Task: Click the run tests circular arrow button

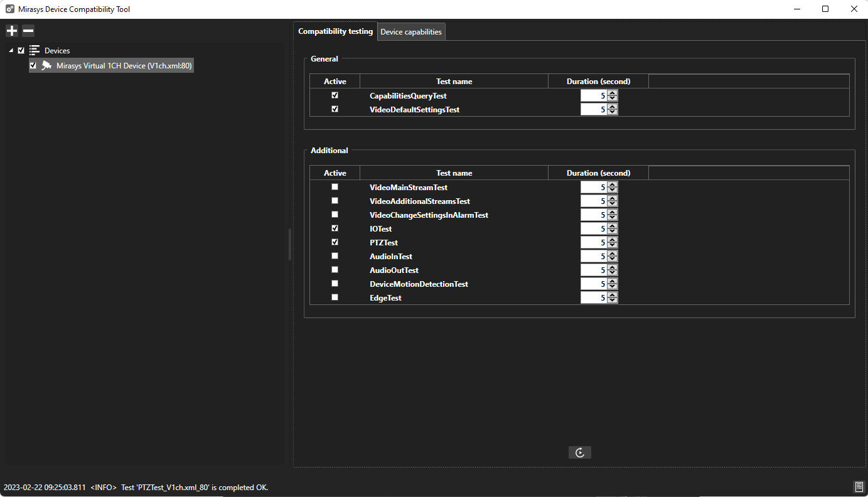Action: [x=579, y=452]
